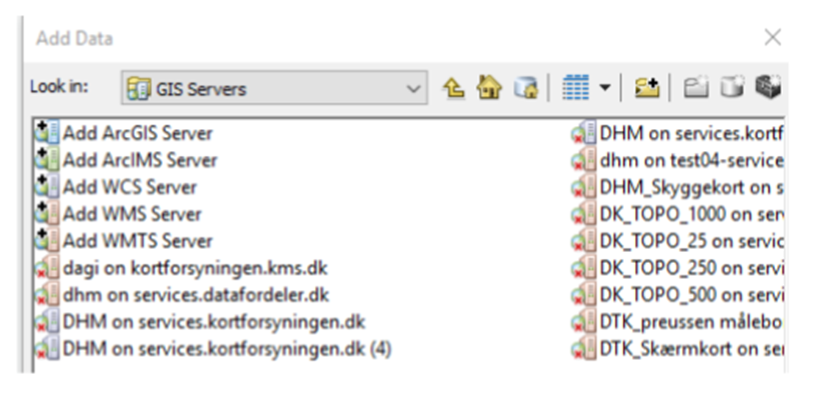Select DHM on services.kortforsyningen.dk without (4)

[x=200, y=321]
